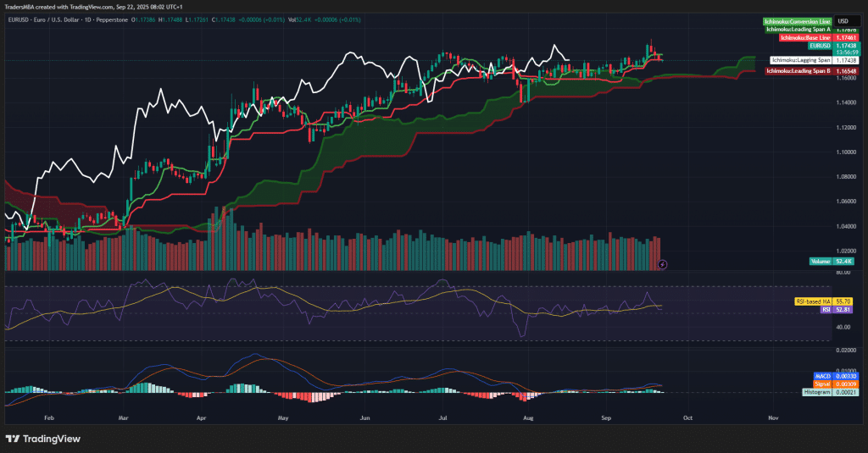Select the Histogram value label
The image size is (868, 453).
(817, 392)
